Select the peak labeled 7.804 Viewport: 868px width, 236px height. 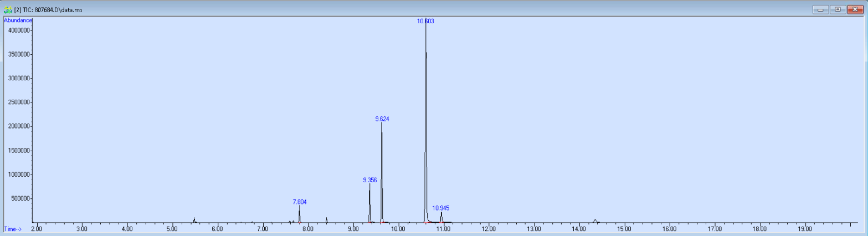[x=300, y=202]
